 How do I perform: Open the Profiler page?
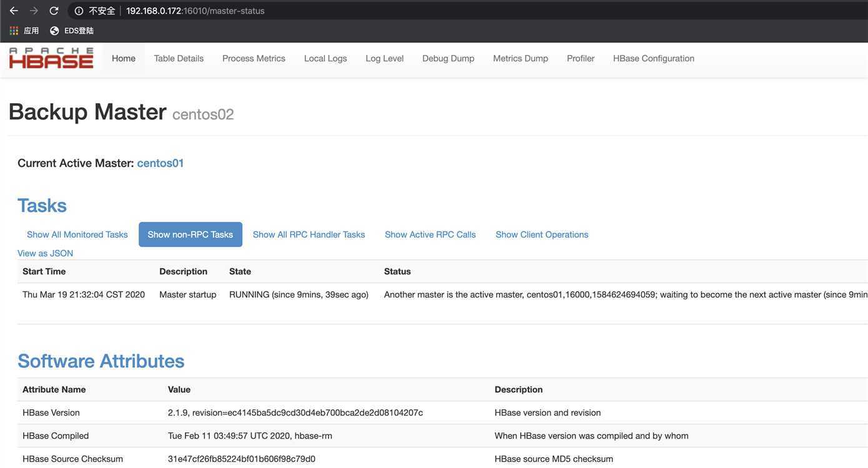[x=581, y=58]
